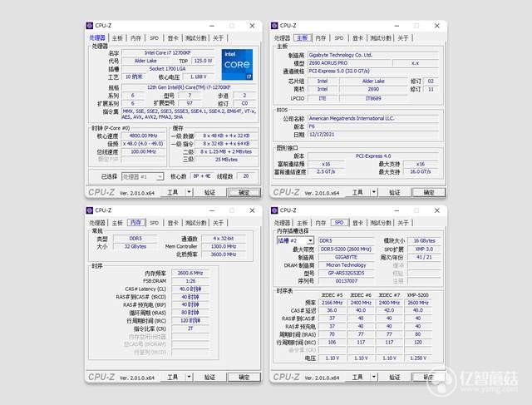Click XMP-5200 column header in timings table
The height and width of the screenshot is (405, 532).
pos(417,295)
